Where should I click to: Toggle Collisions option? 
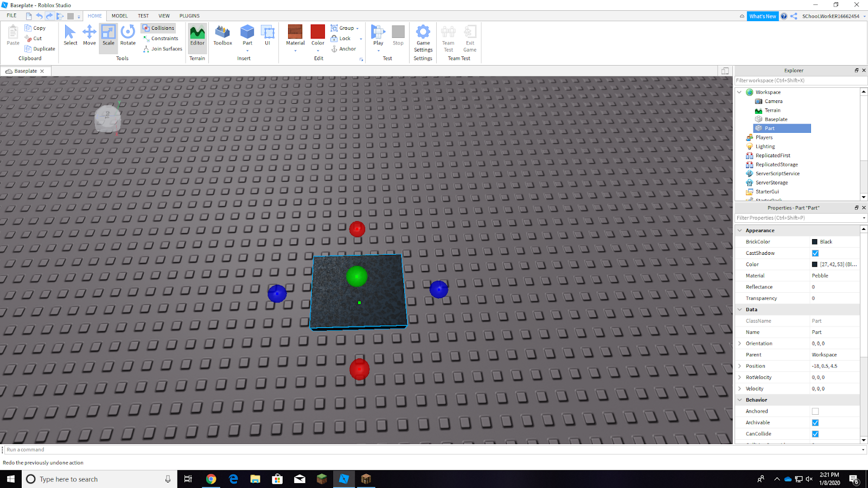(158, 28)
